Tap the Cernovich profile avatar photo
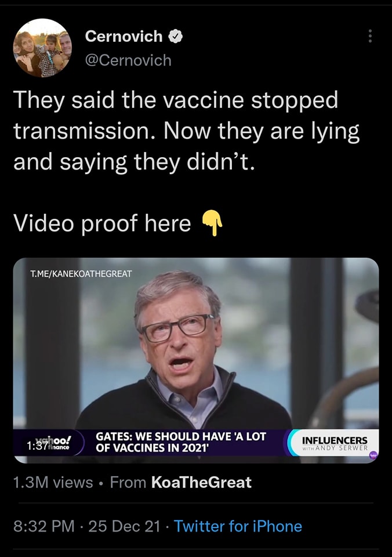This screenshot has width=392, height=557. coord(42,48)
